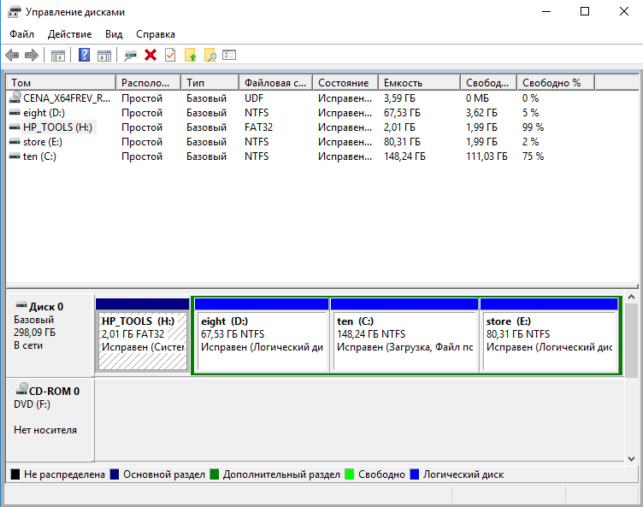Sort by the Емкость column header
This screenshot has width=643, height=507.
coord(419,83)
